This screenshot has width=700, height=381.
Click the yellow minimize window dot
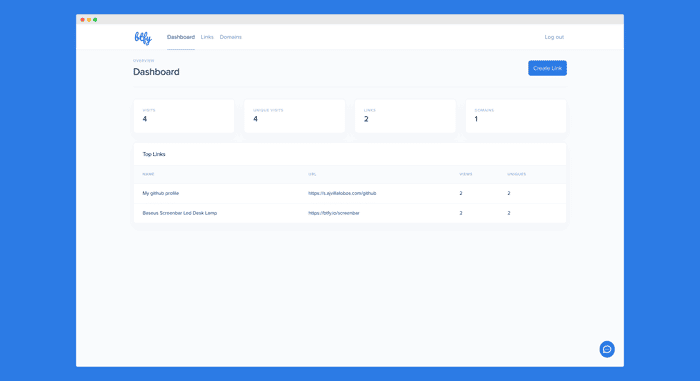tap(89, 20)
